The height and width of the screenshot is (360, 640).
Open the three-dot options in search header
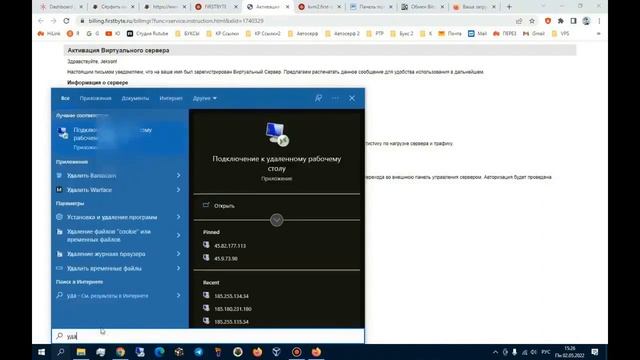335,98
